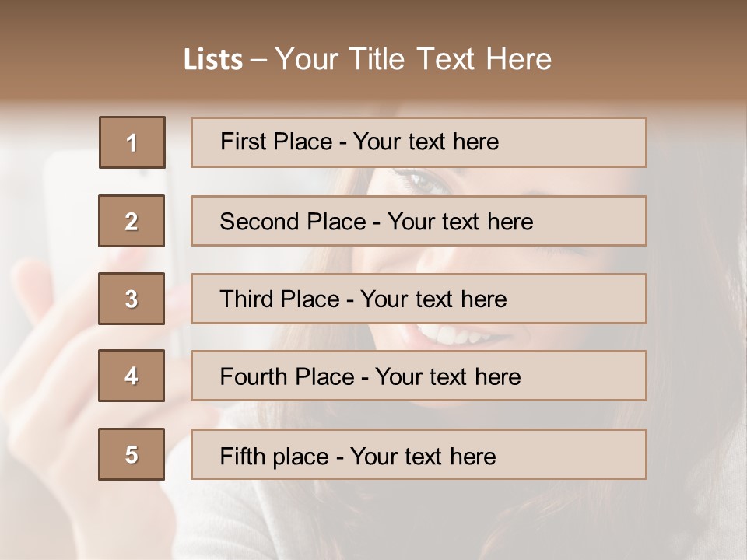Select the 'Your Title Text Here' heading
The width and height of the screenshot is (747, 560).
pos(413,59)
